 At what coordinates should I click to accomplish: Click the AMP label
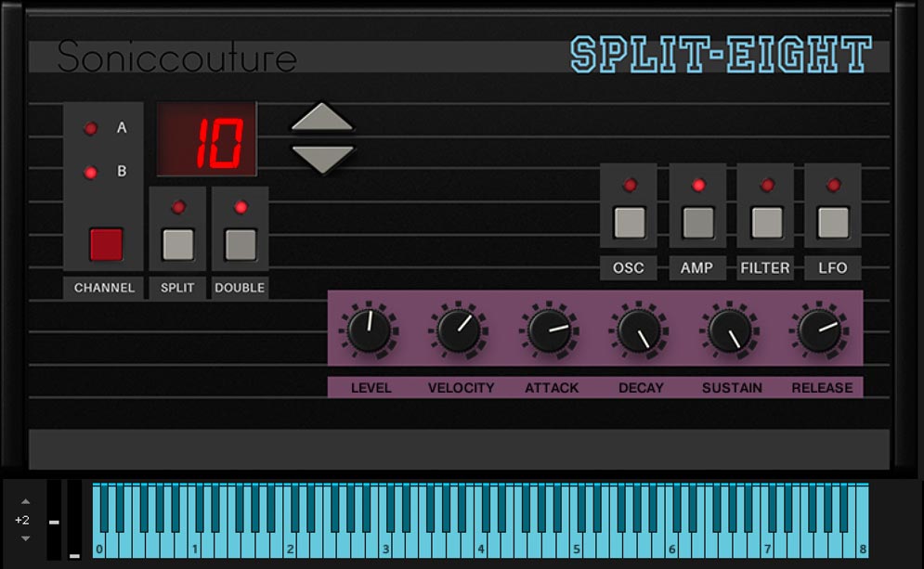click(x=697, y=268)
